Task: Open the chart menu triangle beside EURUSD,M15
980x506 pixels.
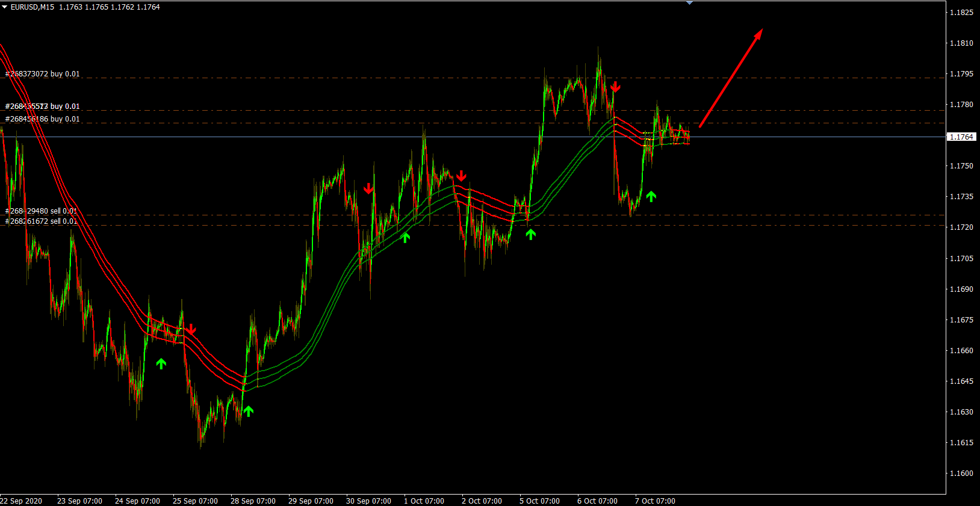Action: point(5,7)
